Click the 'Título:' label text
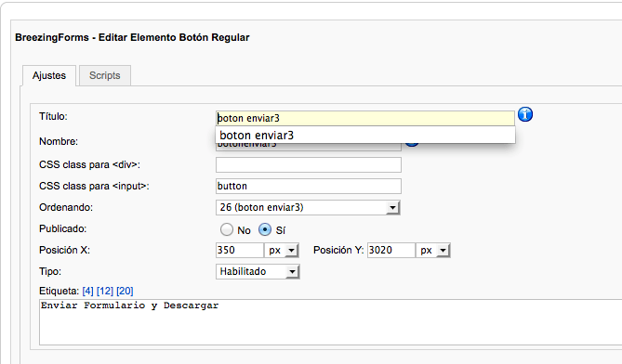The height and width of the screenshot is (364, 622). click(53, 116)
